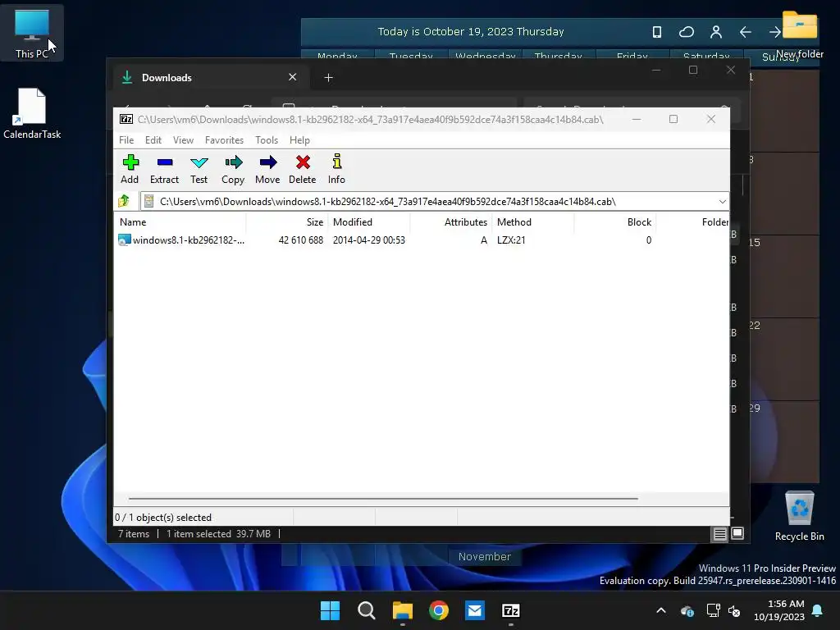Sort by Attributes column header

point(451,221)
